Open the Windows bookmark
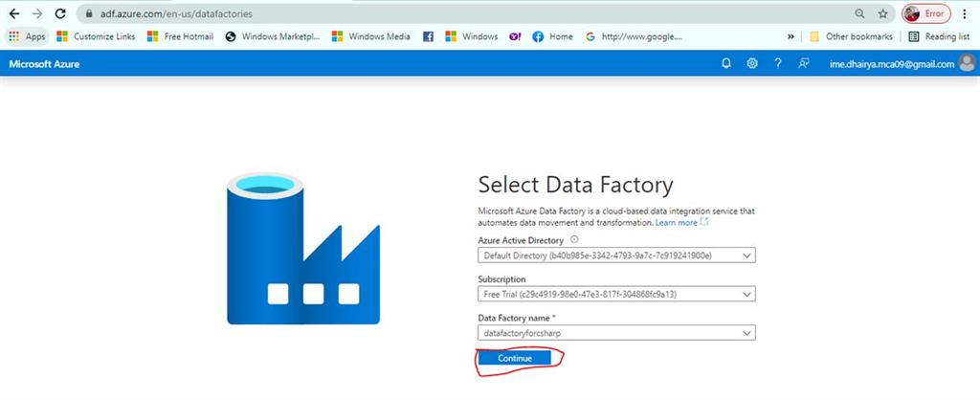 (x=472, y=36)
